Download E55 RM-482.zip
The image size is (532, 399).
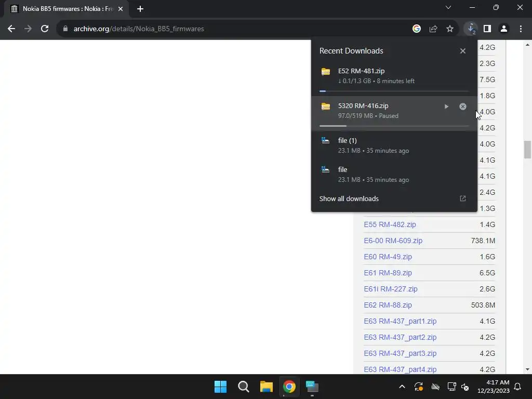click(390, 224)
